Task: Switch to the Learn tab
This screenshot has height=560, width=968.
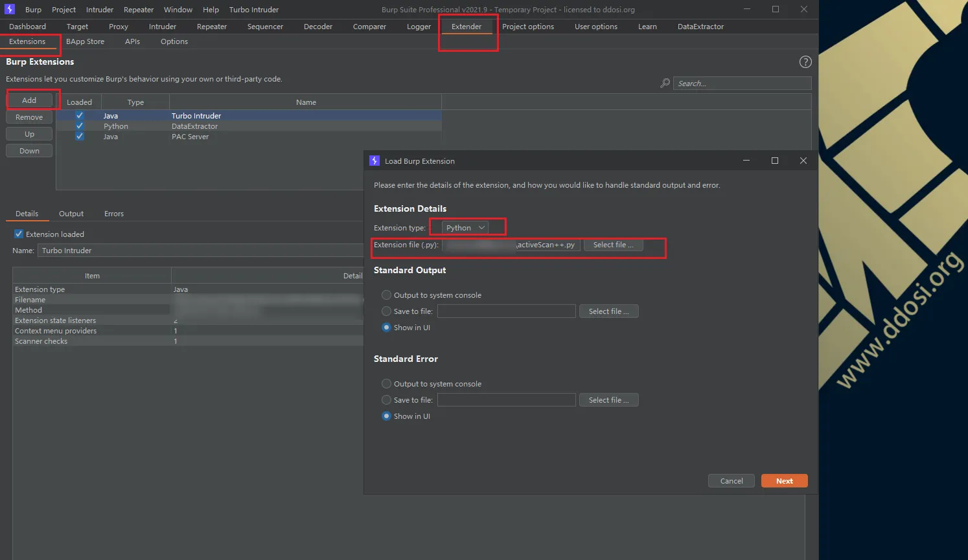Action: coord(647,27)
